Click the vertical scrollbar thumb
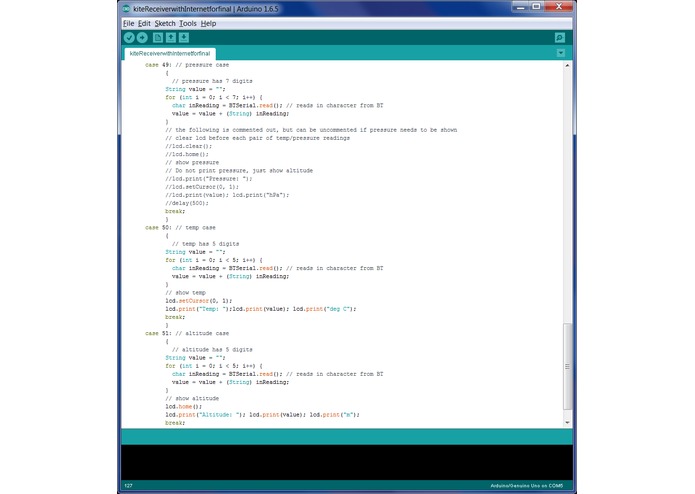This screenshot has height=494, width=695. coord(567,366)
